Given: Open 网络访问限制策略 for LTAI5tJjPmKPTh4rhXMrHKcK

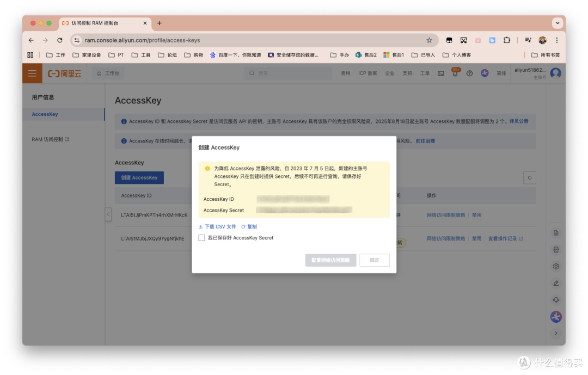Looking at the screenshot, I should click(446, 215).
